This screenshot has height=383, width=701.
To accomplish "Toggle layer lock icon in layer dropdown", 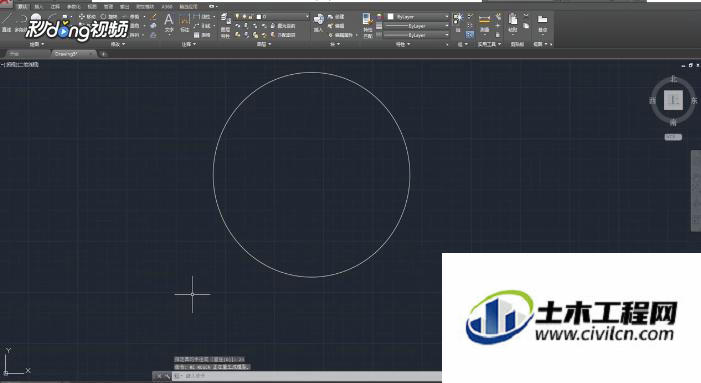I will click(x=250, y=17).
